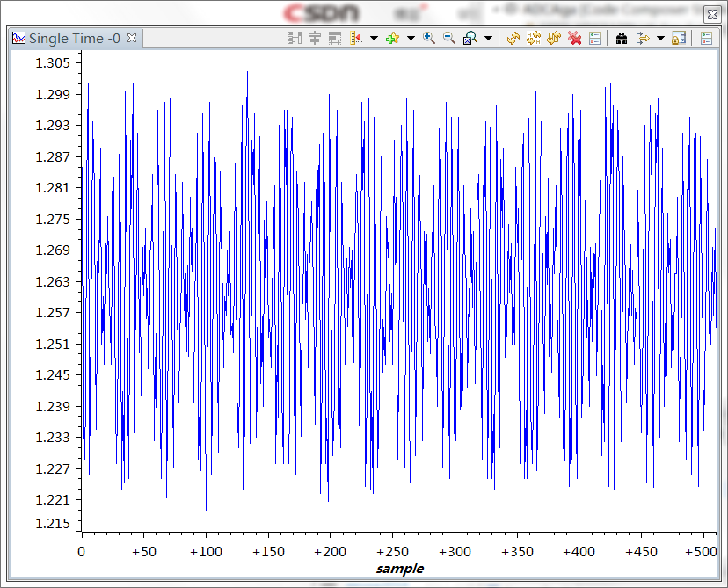Toggle the second yellow refresh arrows icon
Viewport: 728px width, 588px height.
(534, 38)
